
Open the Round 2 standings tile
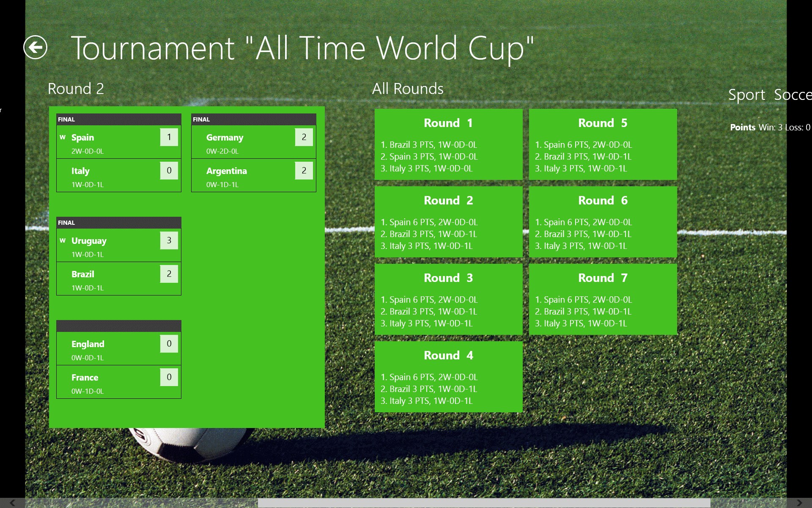click(448, 222)
